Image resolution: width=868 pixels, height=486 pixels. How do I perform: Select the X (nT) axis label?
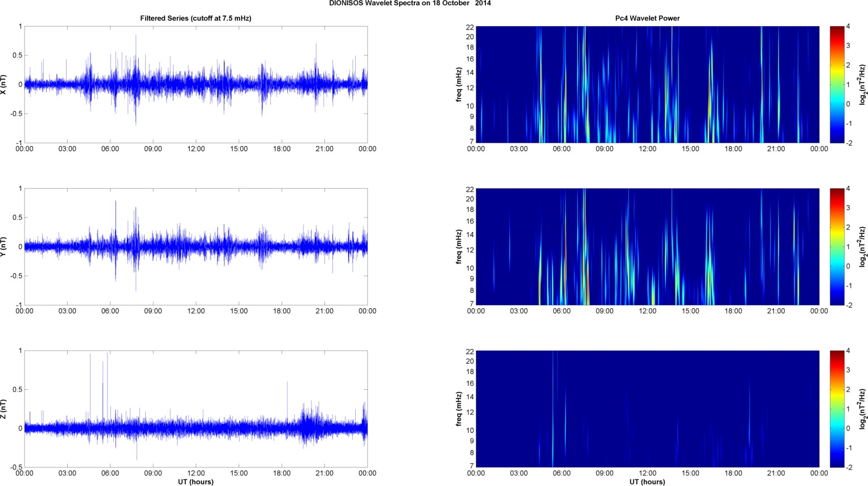click(4, 84)
